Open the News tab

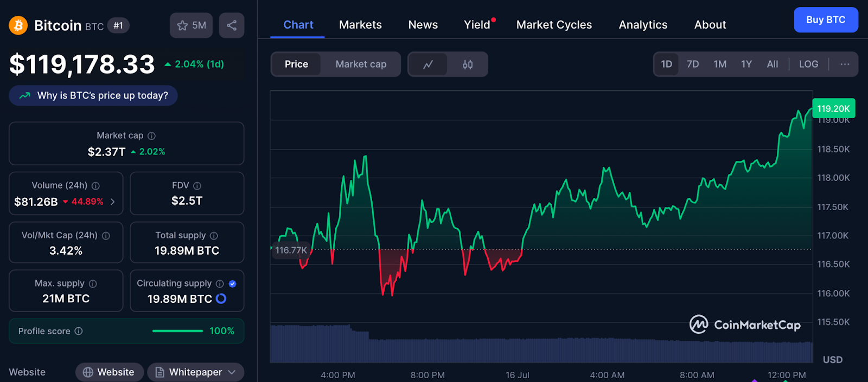423,25
